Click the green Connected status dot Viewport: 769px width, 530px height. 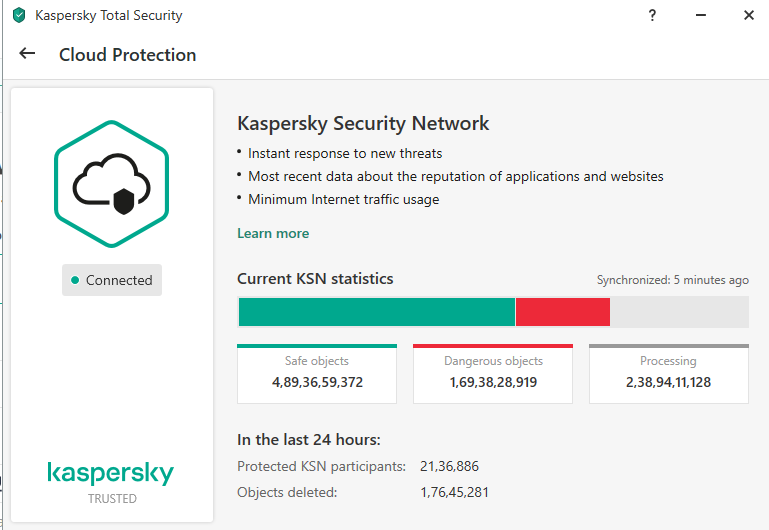pyautogui.click(x=75, y=281)
